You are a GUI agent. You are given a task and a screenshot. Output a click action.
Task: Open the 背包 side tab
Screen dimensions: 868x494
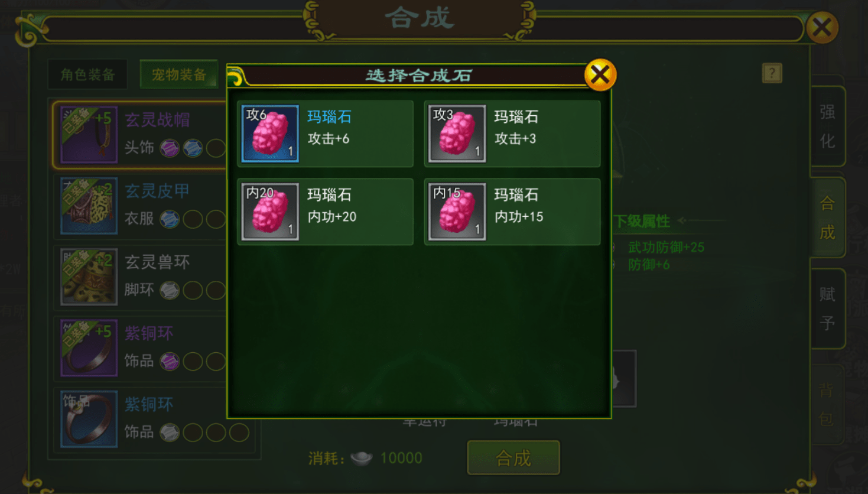click(827, 404)
